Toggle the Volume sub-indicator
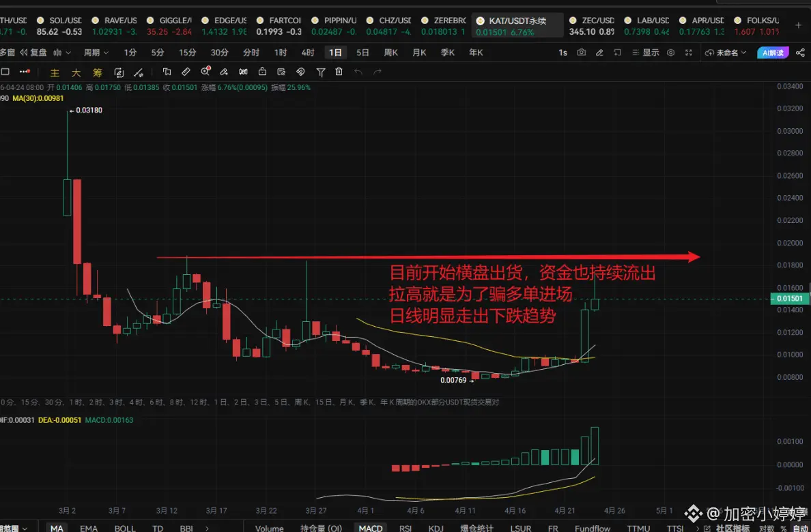 point(270,528)
